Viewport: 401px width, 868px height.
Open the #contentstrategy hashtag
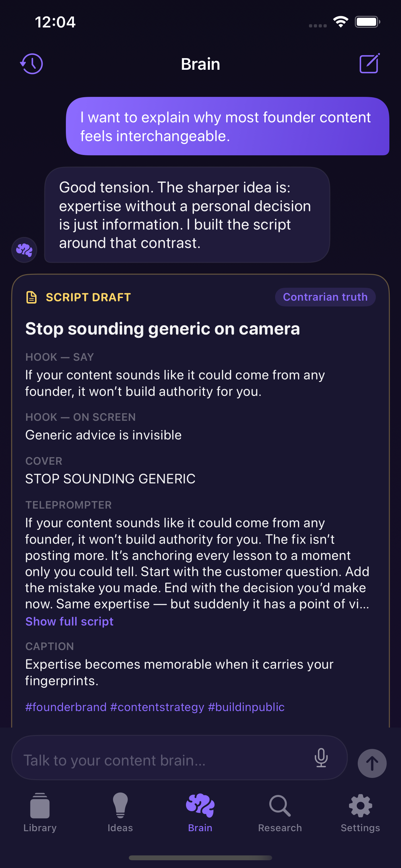click(157, 707)
